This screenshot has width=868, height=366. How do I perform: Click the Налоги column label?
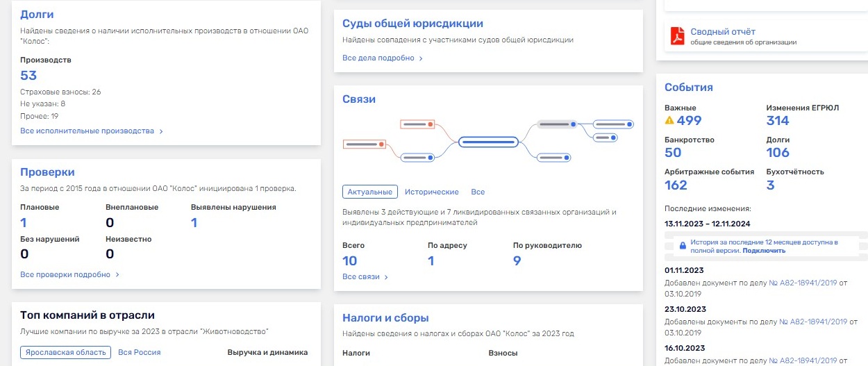(356, 353)
